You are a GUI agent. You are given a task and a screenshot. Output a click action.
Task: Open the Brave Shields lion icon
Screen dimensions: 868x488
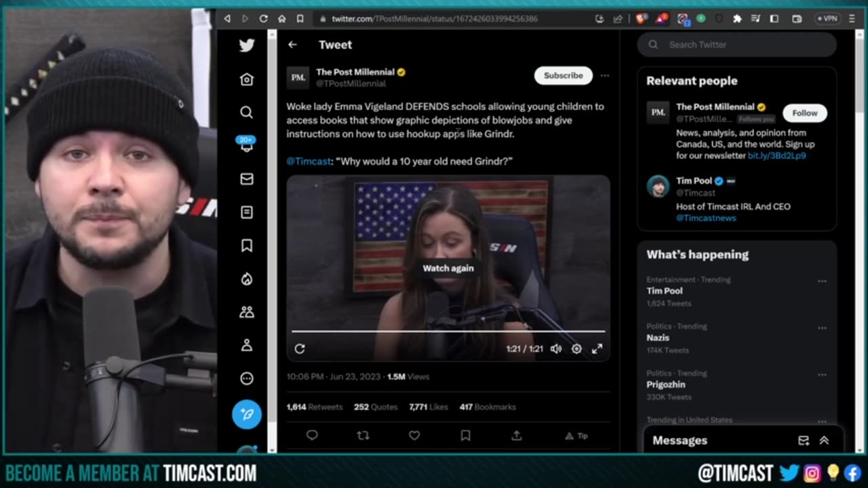point(641,18)
